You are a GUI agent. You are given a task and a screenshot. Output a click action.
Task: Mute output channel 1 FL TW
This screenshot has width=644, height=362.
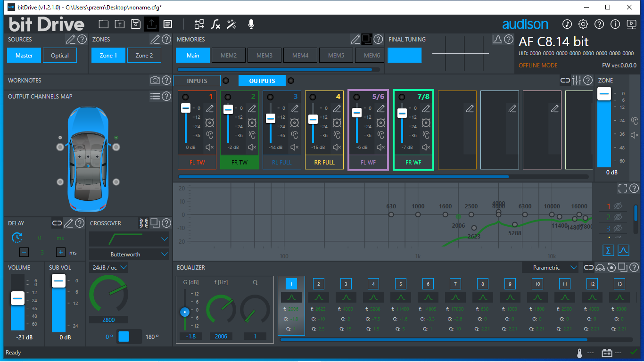click(x=210, y=148)
